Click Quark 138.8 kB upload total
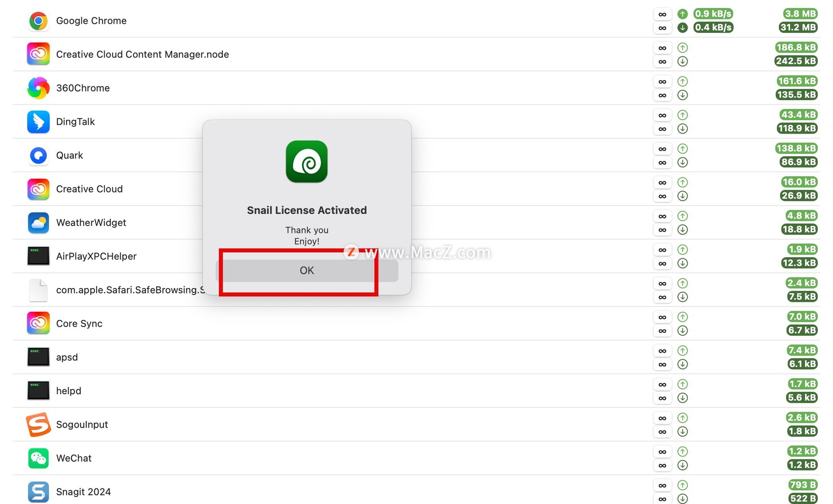The image size is (833, 504). coord(797,148)
